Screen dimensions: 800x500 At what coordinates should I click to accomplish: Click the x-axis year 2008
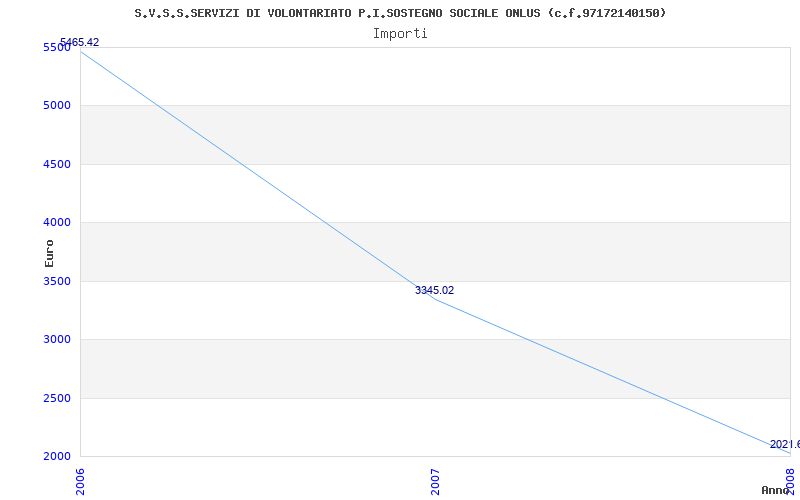coord(790,482)
